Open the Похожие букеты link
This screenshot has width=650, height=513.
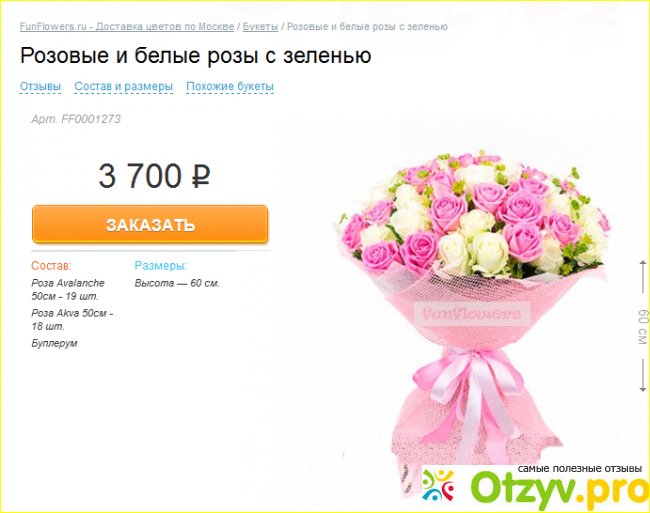[230, 87]
